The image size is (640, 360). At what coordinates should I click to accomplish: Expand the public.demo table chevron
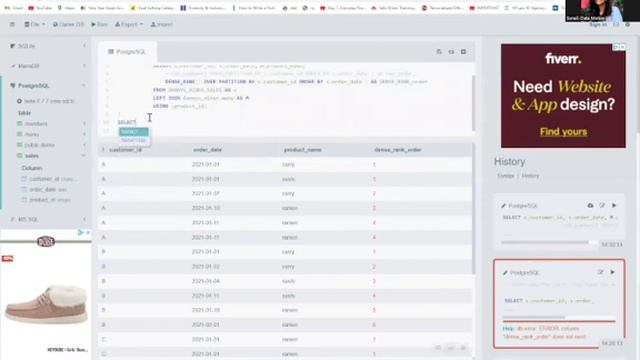tap(84, 144)
